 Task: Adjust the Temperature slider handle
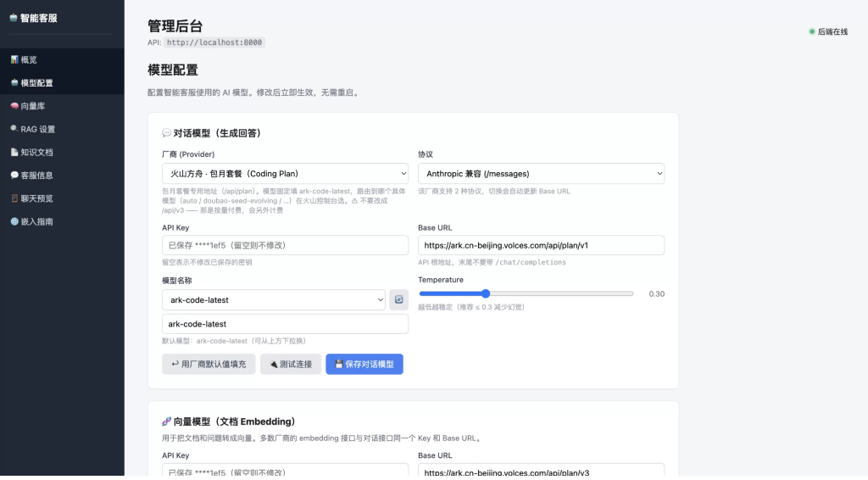486,293
